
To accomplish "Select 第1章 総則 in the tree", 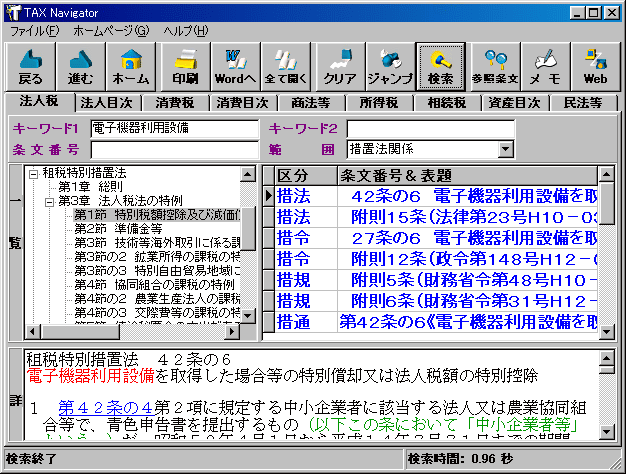I will click(x=90, y=187).
